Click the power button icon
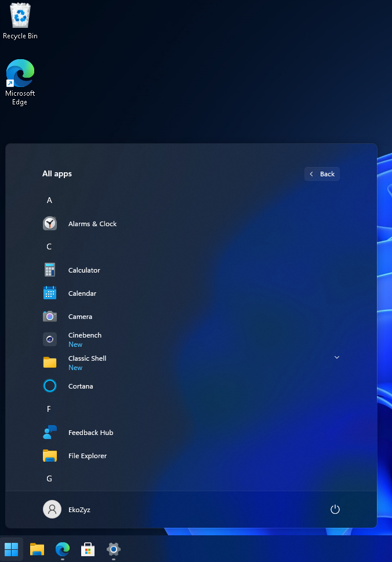The image size is (392, 562). click(335, 509)
